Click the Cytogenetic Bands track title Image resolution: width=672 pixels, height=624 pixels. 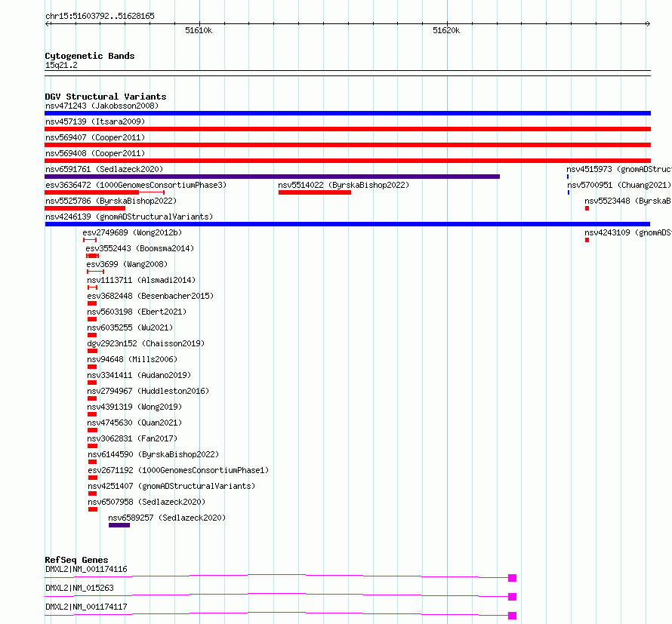click(90, 56)
